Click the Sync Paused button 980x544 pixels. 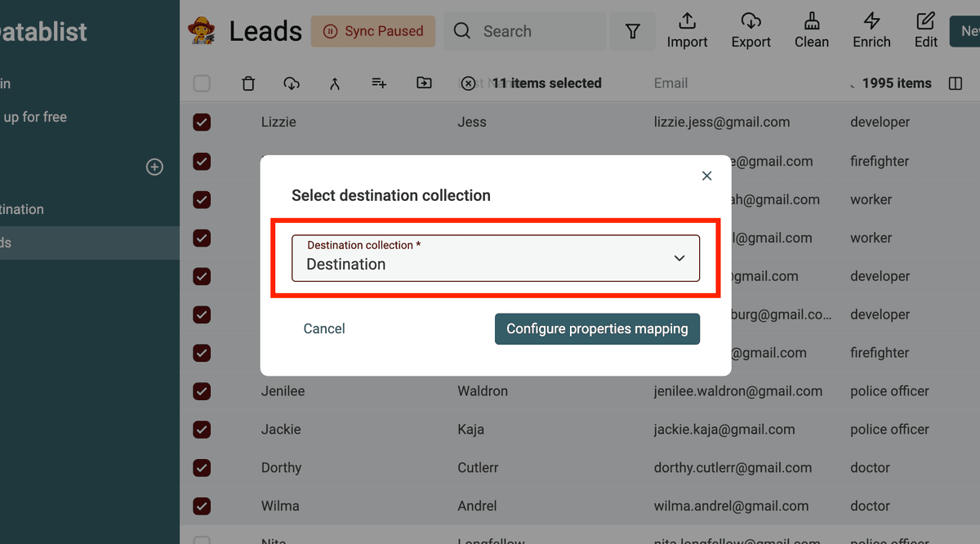pos(373,31)
